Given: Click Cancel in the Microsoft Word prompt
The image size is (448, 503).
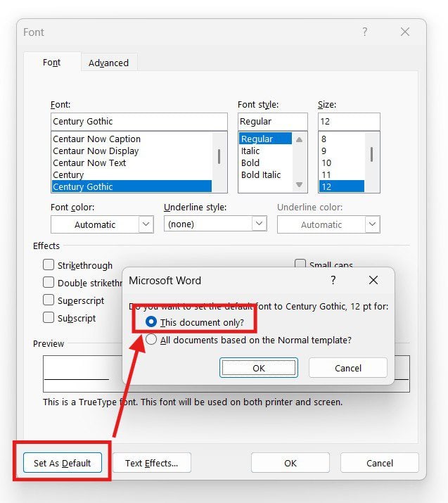Looking at the screenshot, I should (348, 368).
